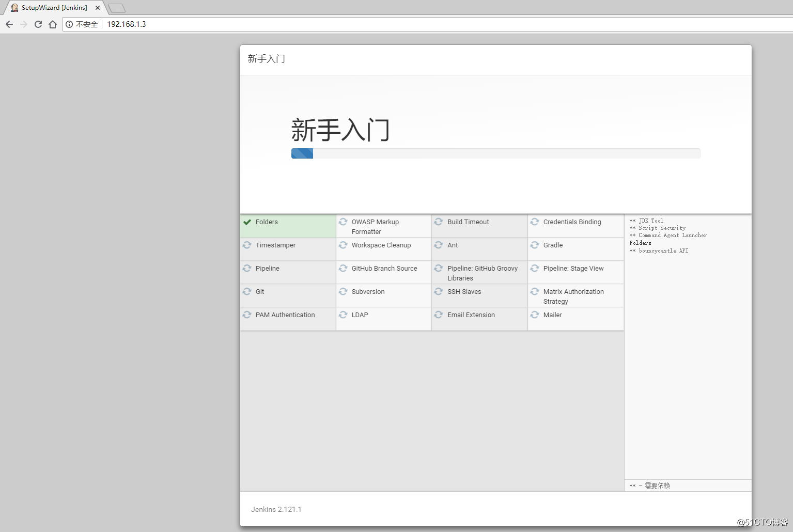Click the GitHub Branch Source label
Screen dimensions: 793x532
384,269
